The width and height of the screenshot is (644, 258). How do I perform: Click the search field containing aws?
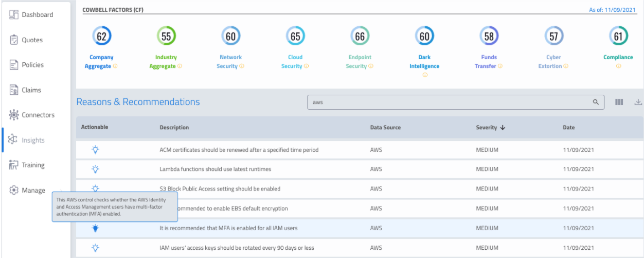click(x=456, y=102)
